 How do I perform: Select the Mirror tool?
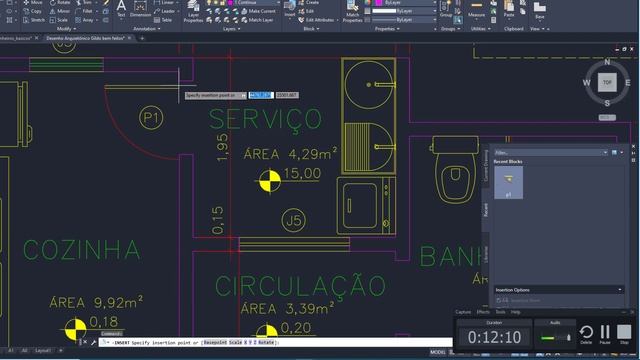pyautogui.click(x=60, y=11)
